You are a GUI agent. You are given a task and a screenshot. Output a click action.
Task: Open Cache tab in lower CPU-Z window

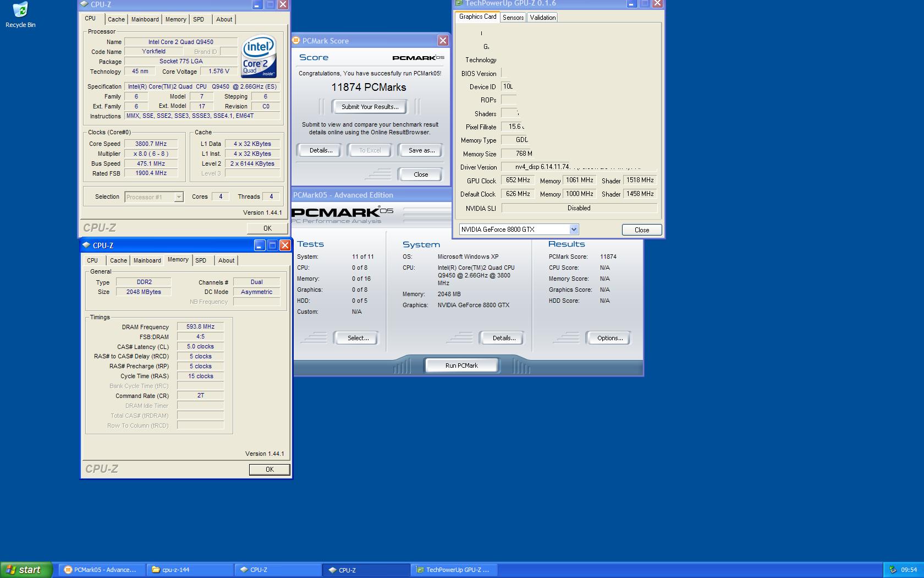(118, 260)
